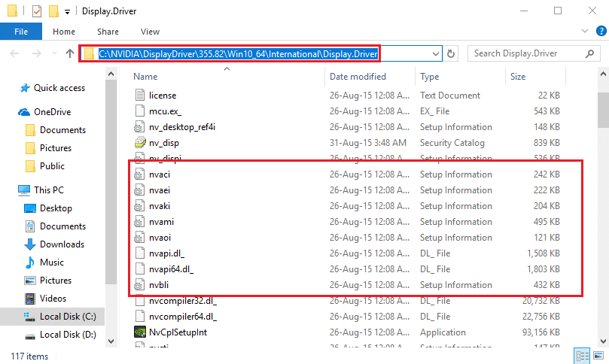The image size is (609, 364).
Task: Refresh the Display.Driver folder
Action: (x=450, y=53)
